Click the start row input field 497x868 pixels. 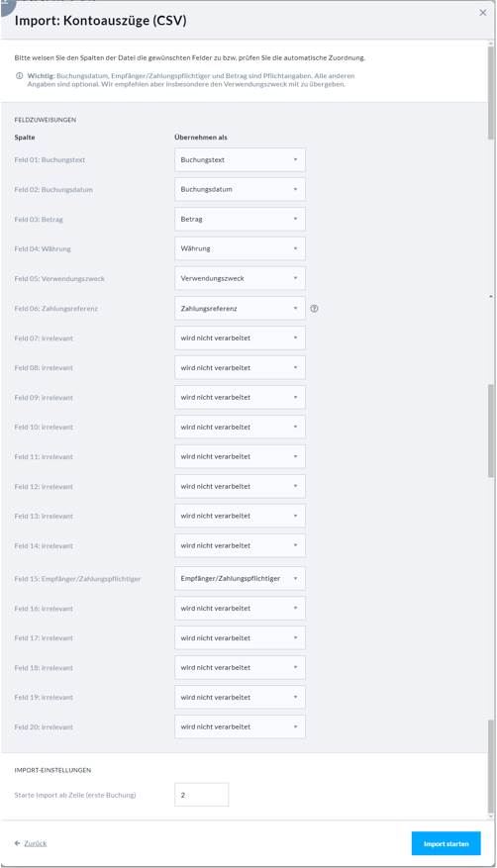pyautogui.click(x=201, y=795)
